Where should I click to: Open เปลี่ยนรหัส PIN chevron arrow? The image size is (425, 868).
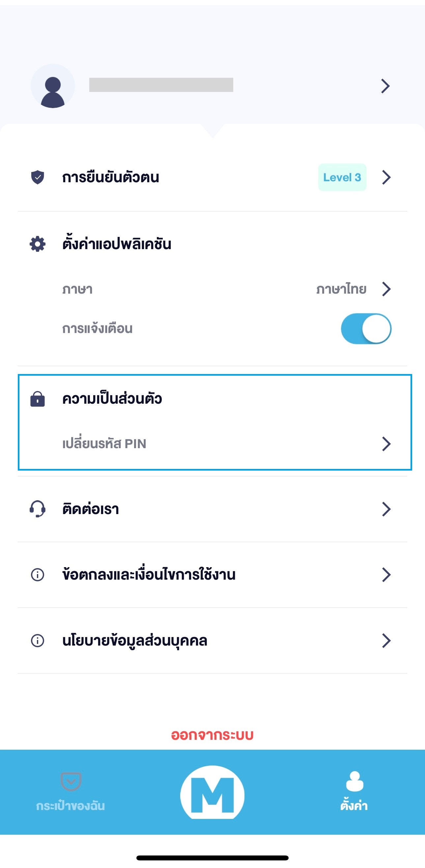click(386, 444)
